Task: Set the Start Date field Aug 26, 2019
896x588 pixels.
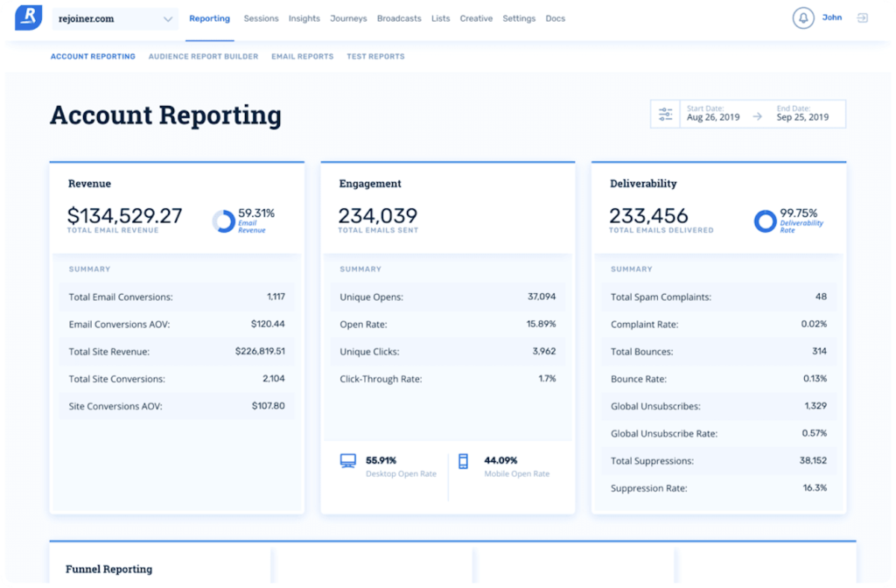Action: [x=713, y=114]
